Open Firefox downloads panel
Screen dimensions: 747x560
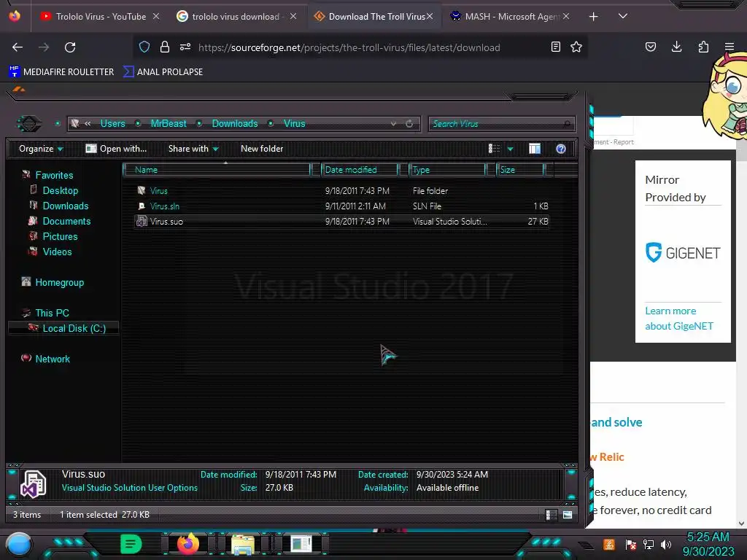pyautogui.click(x=676, y=47)
